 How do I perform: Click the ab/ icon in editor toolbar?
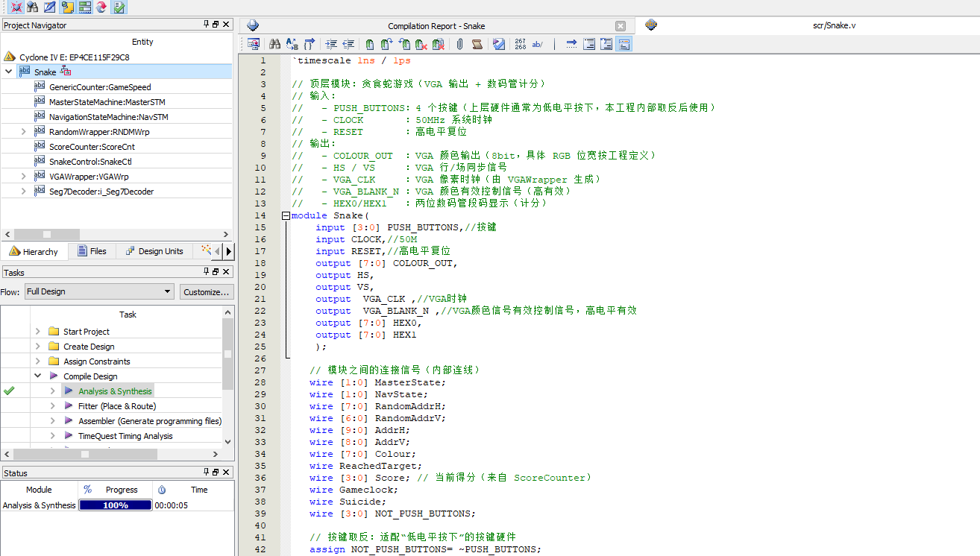tap(538, 44)
